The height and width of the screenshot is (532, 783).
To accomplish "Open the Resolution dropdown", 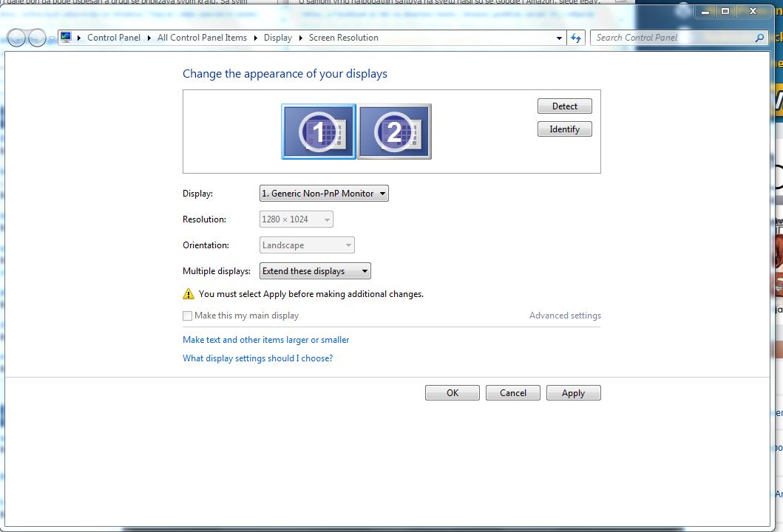I will click(296, 219).
